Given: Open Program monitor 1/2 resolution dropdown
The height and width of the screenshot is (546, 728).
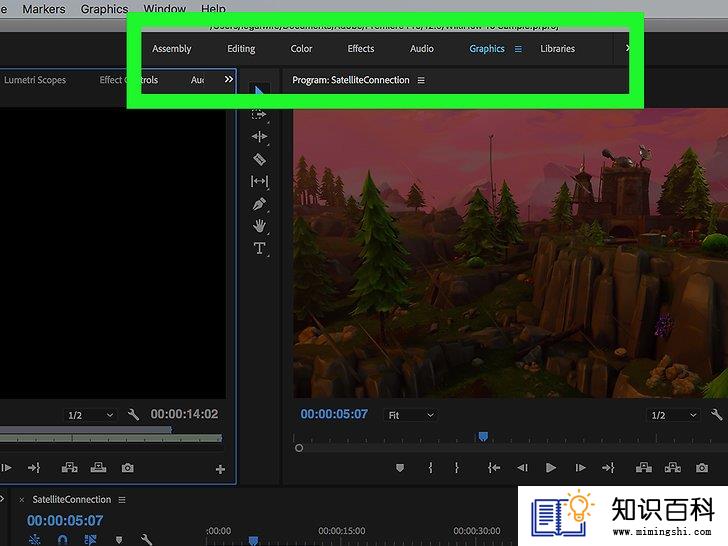Looking at the screenshot, I should 673,415.
